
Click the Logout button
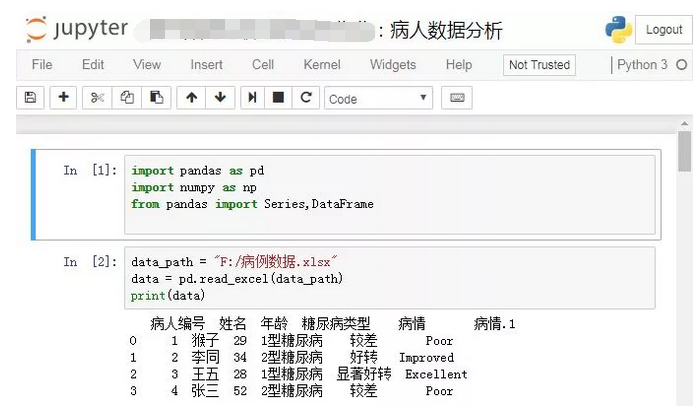point(664,29)
